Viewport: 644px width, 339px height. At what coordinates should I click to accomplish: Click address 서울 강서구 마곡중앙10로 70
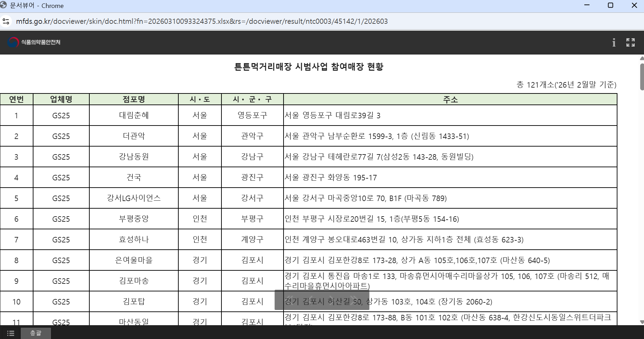click(366, 198)
